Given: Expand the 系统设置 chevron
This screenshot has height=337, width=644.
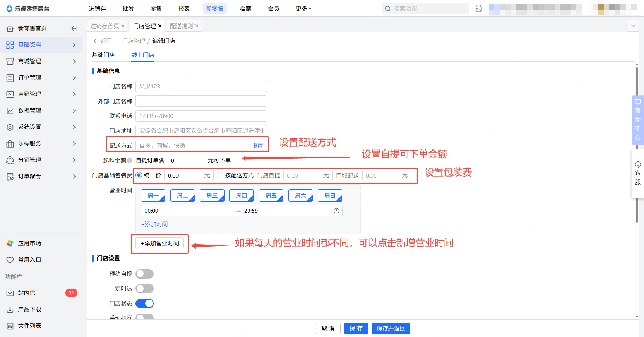Looking at the screenshot, I should click(x=74, y=127).
